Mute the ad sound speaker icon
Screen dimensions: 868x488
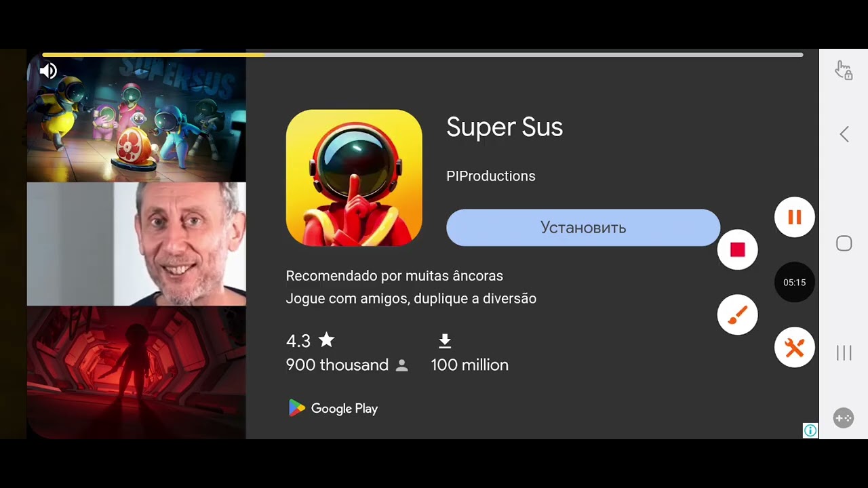tap(48, 71)
